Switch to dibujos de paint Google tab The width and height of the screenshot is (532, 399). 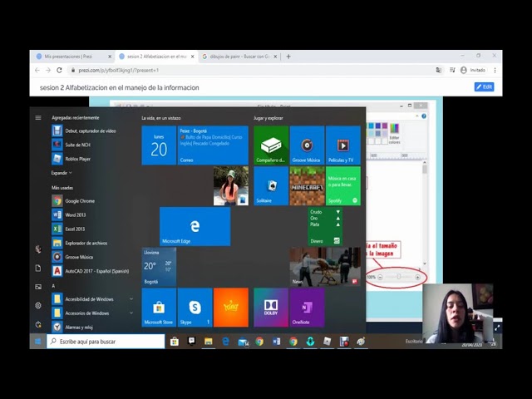(239, 57)
